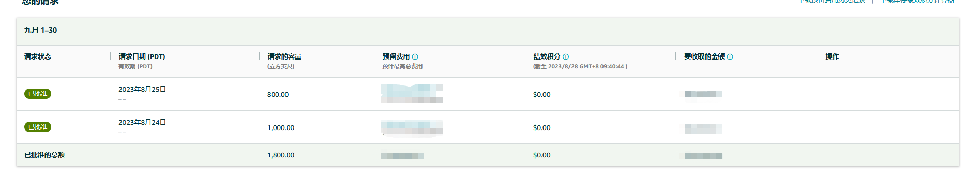Image resolution: width=980 pixels, height=187 pixels.
Task: Click the 请求日期 (PDT) column header
Action: (142, 57)
